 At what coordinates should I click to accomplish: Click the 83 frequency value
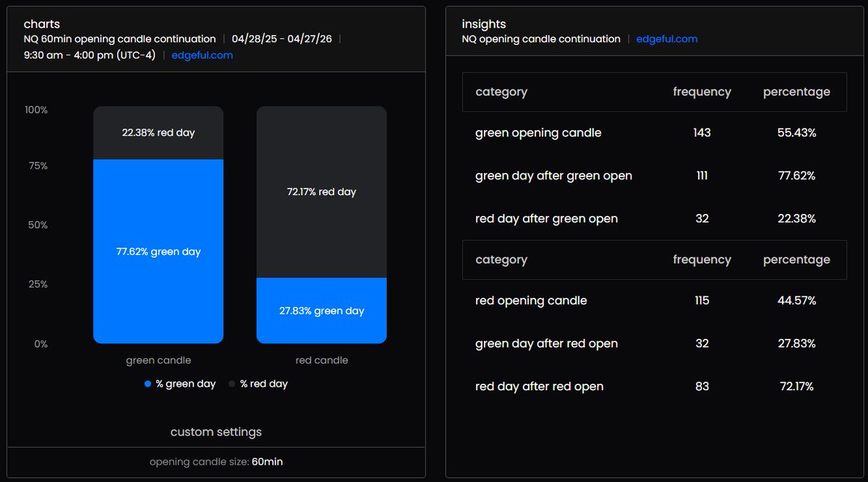(702, 387)
